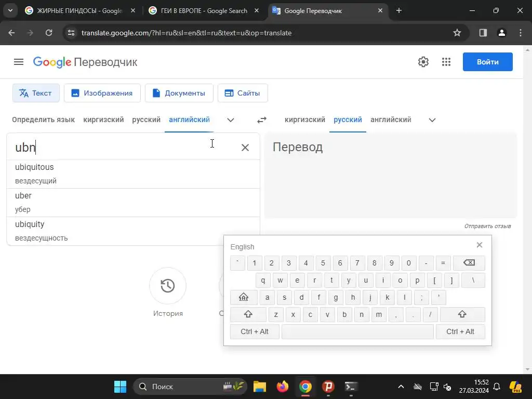
Task: Close the English virtual keyboard
Action: pyautogui.click(x=480, y=245)
